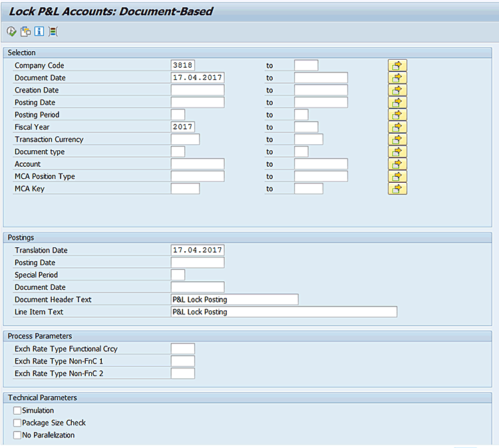Open the blue Information icon
499x448 pixels.
[39, 31]
